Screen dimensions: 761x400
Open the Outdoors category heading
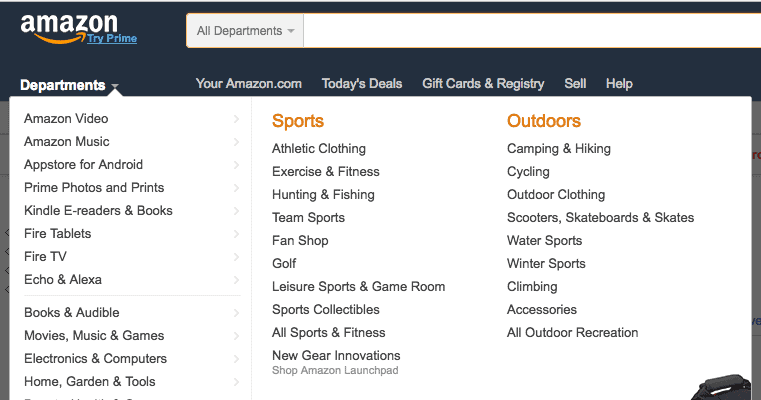pyautogui.click(x=543, y=121)
